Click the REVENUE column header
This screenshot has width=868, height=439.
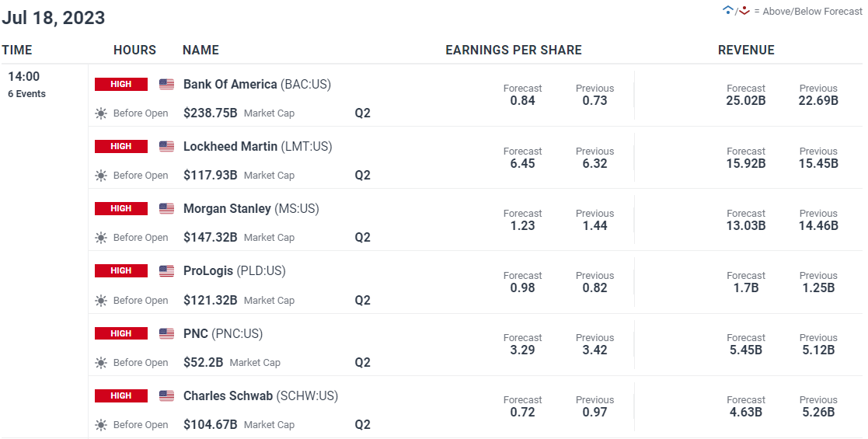746,50
